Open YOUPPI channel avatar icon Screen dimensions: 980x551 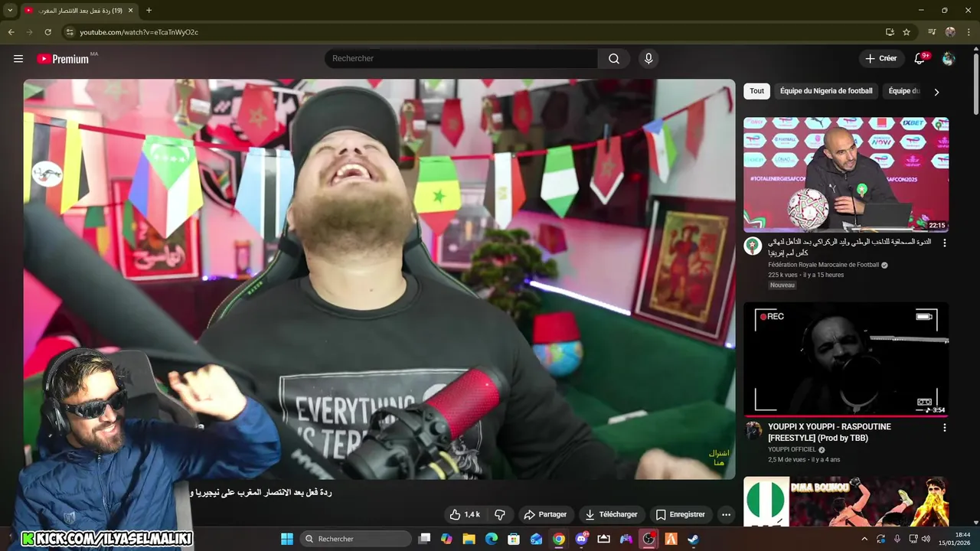753,430
